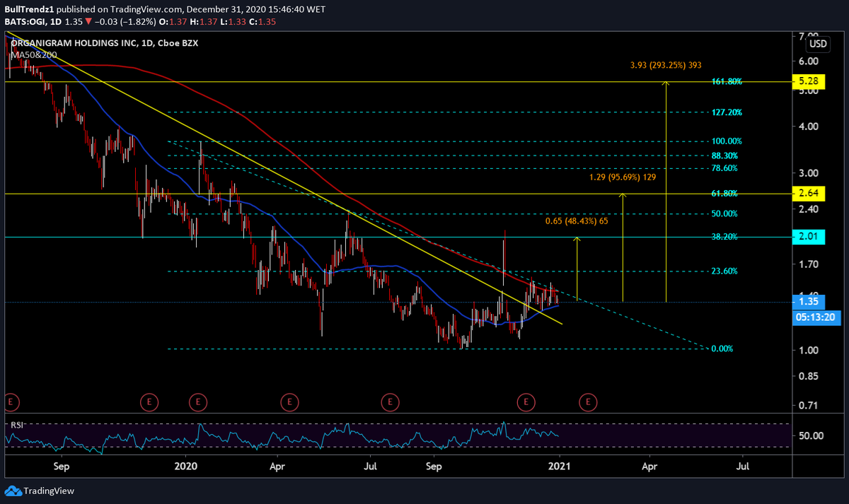Open the earnings marker nearest the 2020 label

(198, 402)
